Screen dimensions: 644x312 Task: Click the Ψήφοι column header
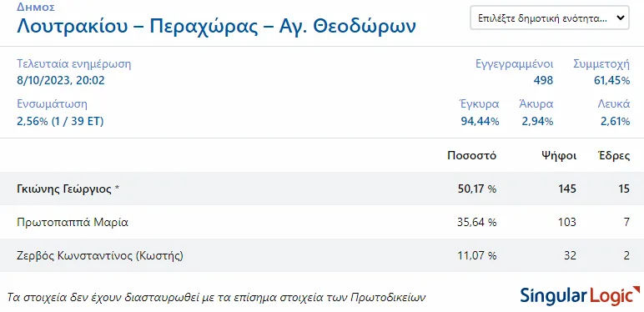pos(559,156)
